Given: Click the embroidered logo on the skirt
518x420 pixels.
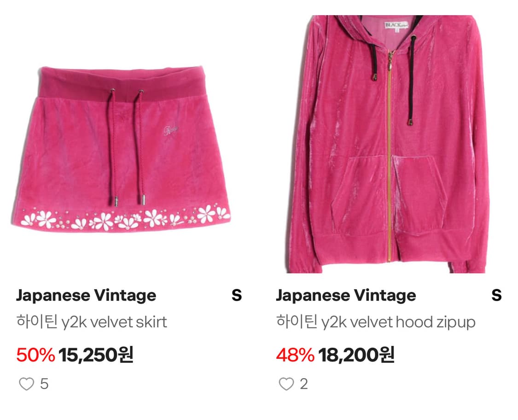Looking at the screenshot, I should point(171,131).
